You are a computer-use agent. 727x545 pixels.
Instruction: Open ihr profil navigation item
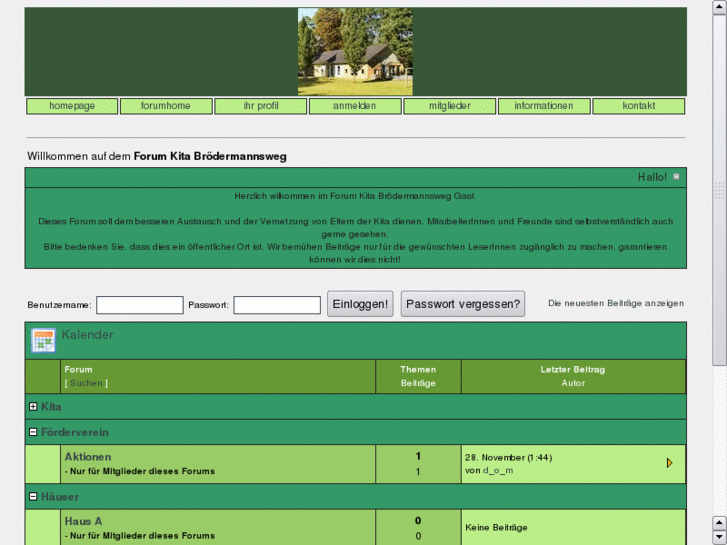pyautogui.click(x=261, y=106)
